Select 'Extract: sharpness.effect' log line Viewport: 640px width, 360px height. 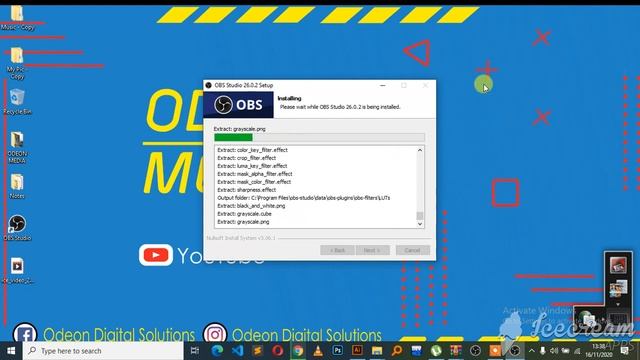[247, 190]
